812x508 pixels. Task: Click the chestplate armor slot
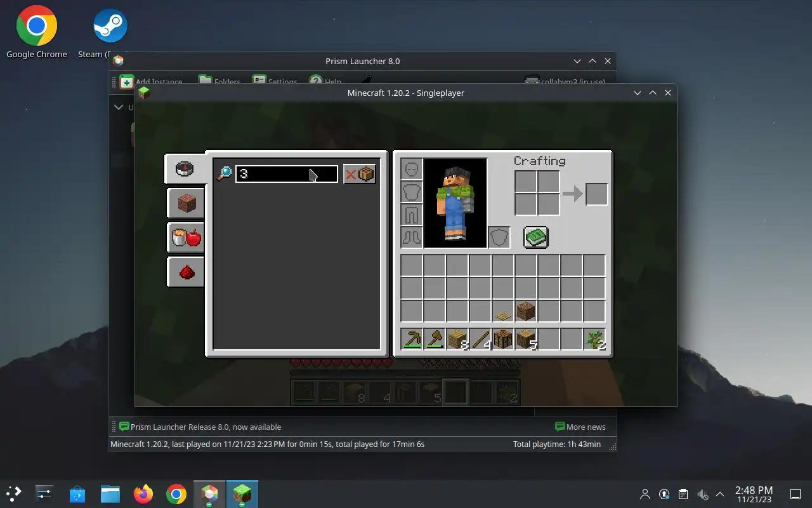click(x=411, y=192)
